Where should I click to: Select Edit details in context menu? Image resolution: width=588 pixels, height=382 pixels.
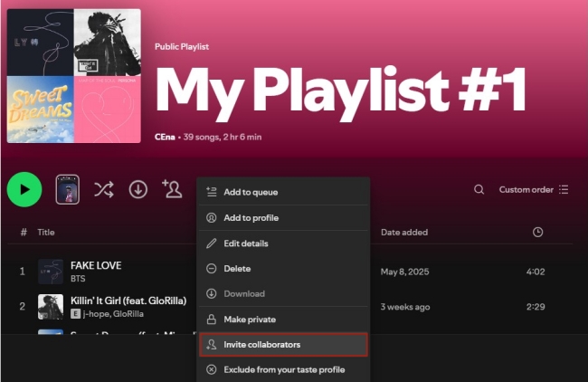283,244
